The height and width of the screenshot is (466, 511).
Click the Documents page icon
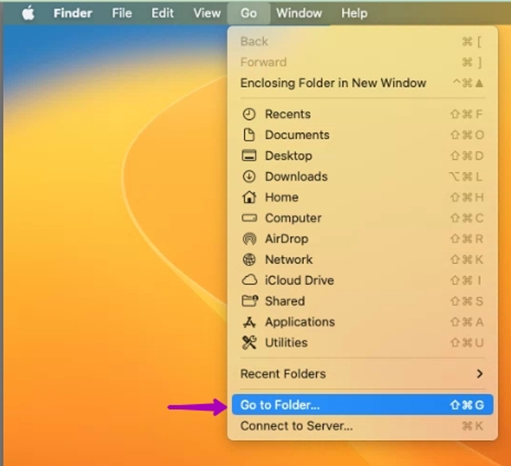click(249, 135)
